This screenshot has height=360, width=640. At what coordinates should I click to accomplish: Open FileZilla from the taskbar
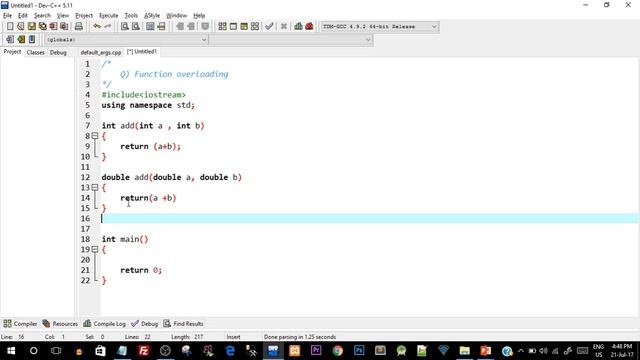pyautogui.click(x=144, y=351)
